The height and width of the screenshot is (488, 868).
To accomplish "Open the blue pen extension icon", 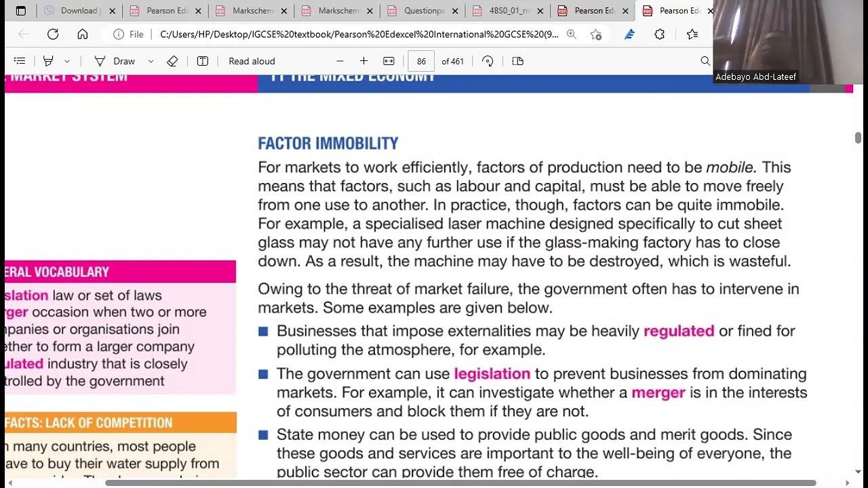I will (x=629, y=35).
